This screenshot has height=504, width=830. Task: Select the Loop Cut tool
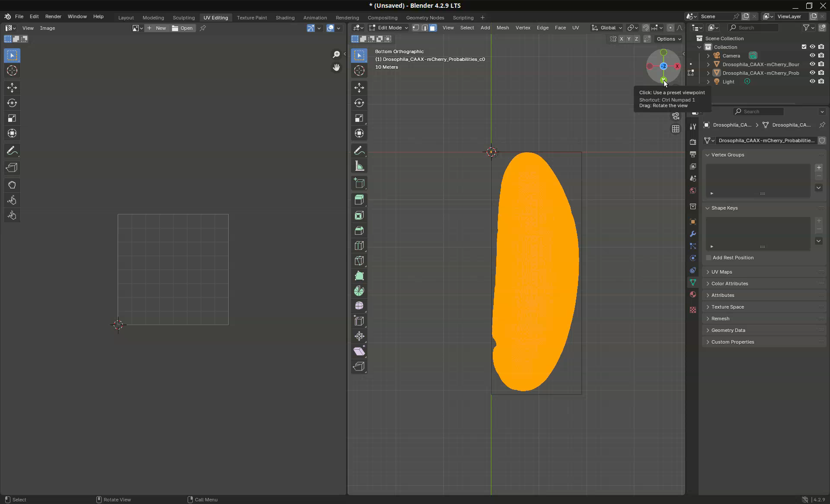[359, 246]
